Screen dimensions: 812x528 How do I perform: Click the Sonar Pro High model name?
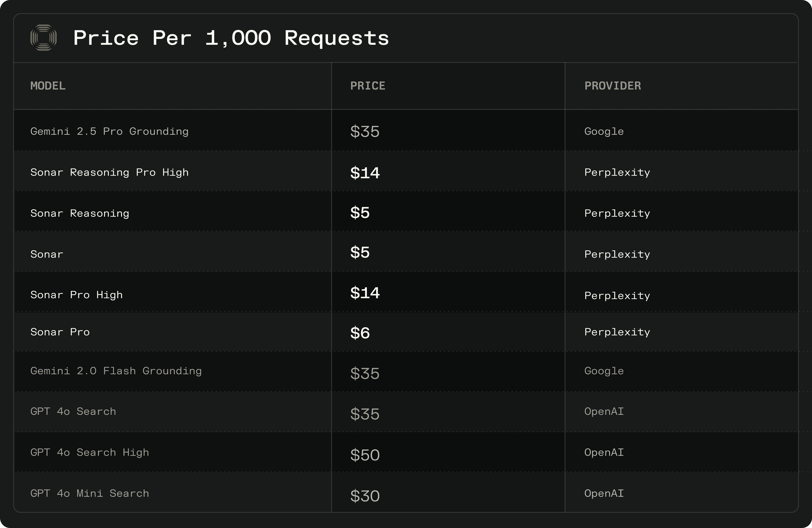(76, 295)
